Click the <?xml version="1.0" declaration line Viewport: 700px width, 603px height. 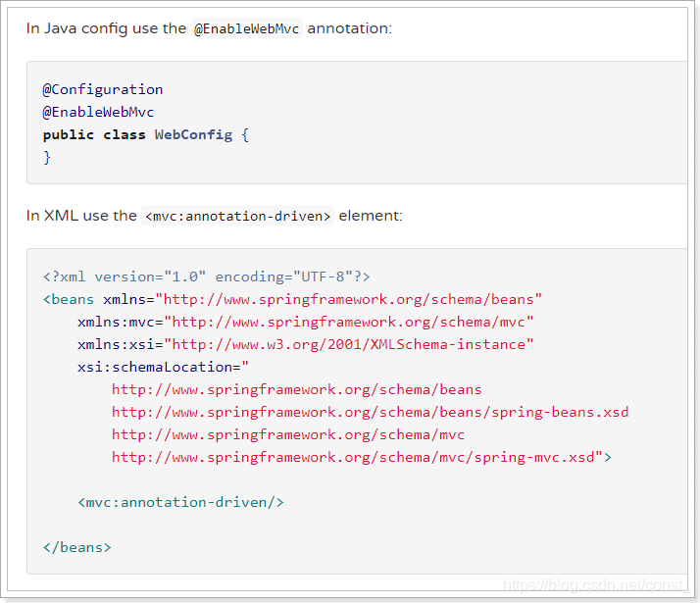(x=206, y=277)
